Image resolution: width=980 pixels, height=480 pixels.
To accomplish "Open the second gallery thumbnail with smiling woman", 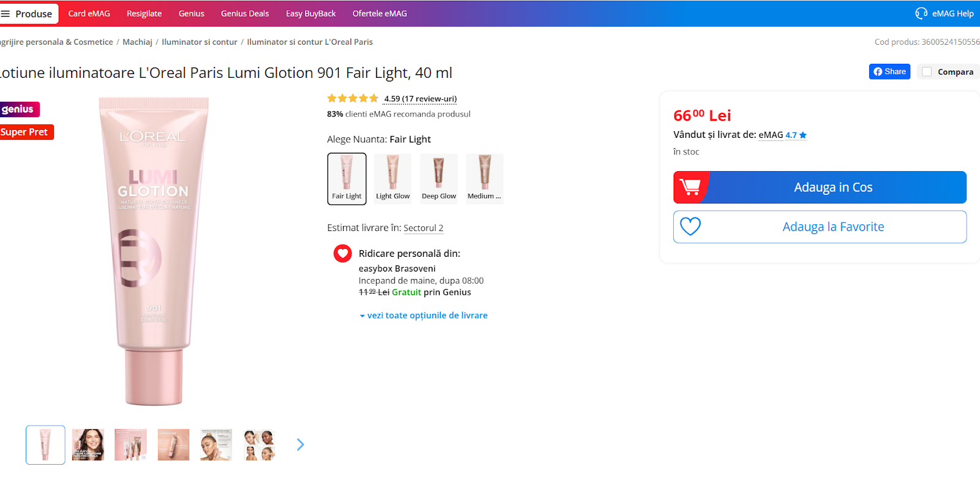I will [88, 445].
